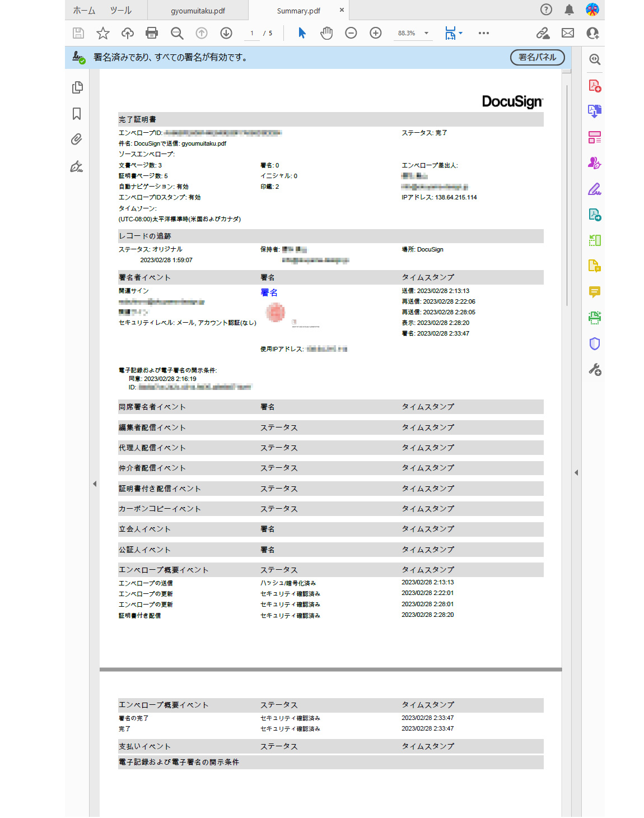Click the blue 署名 signature field in the document
The height and width of the screenshot is (818, 644).
click(x=269, y=292)
